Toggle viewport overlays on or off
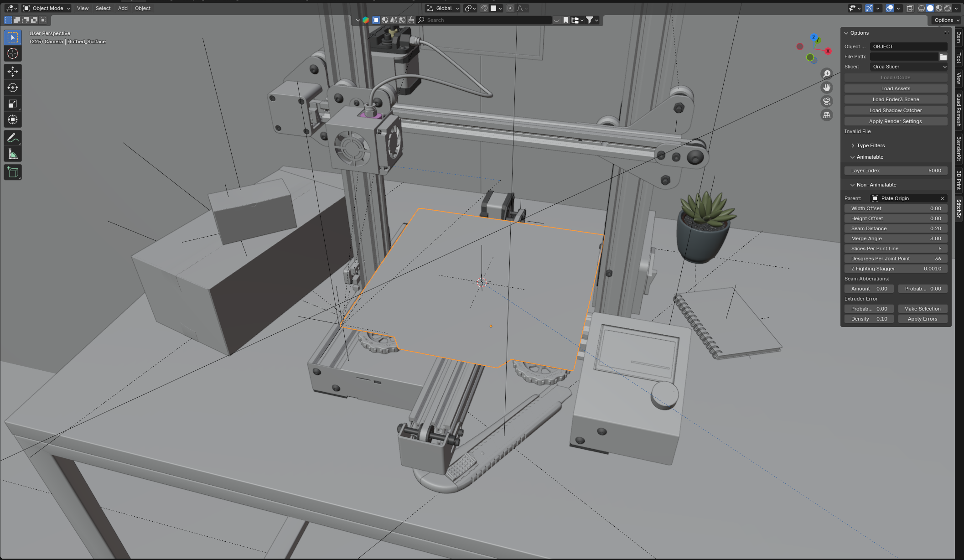The image size is (964, 560). (x=889, y=8)
